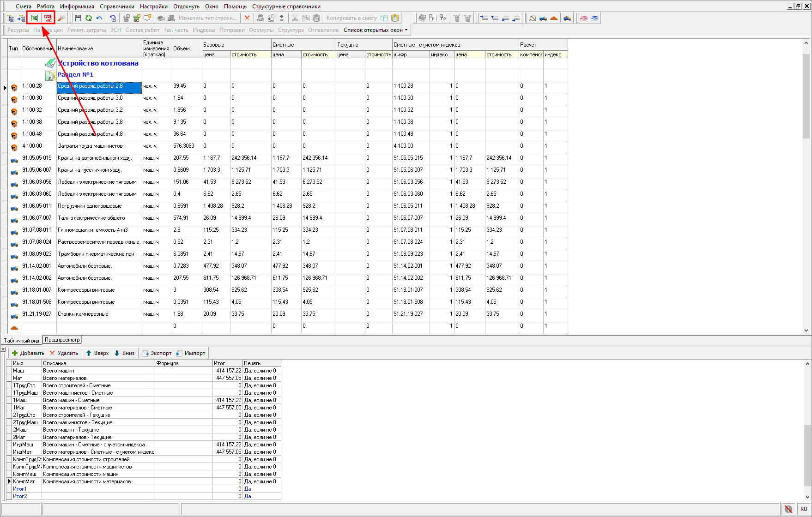Switch to the Предпросмотр tab
Viewport: 812px width, 517px height.
click(62, 340)
